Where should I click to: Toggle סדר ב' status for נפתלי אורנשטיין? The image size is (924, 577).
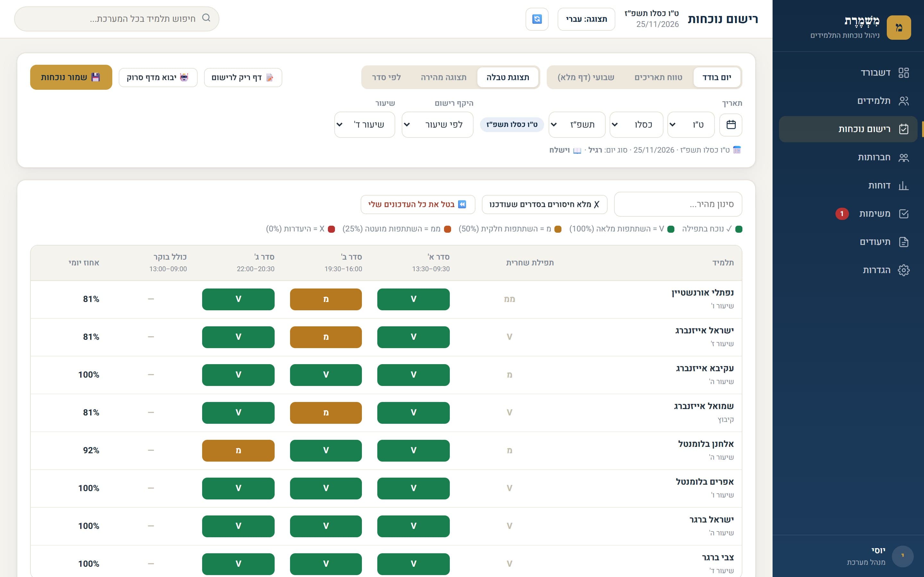click(326, 299)
